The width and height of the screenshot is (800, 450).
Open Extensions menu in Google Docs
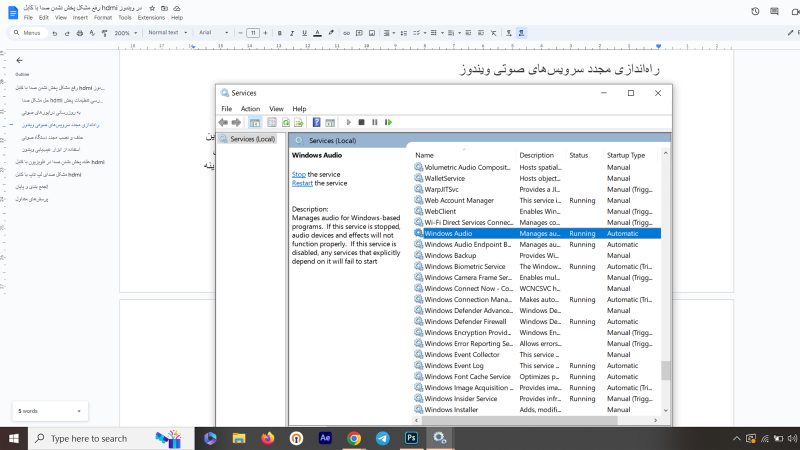point(151,18)
